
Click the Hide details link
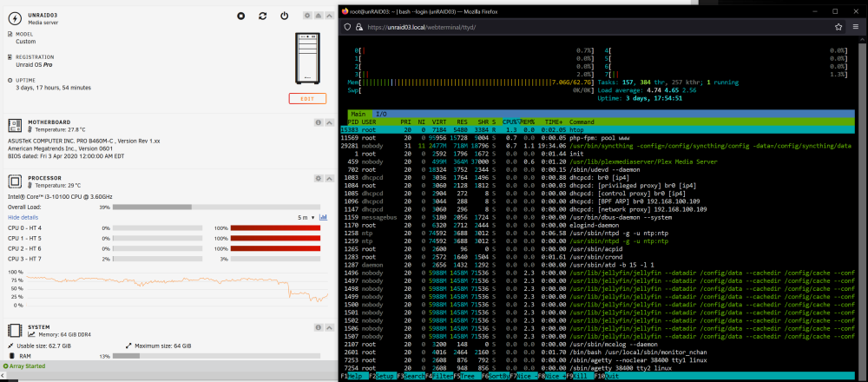tap(23, 218)
